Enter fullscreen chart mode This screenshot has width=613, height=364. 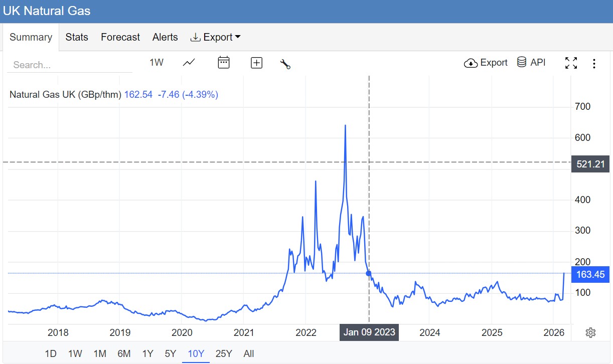click(x=571, y=63)
